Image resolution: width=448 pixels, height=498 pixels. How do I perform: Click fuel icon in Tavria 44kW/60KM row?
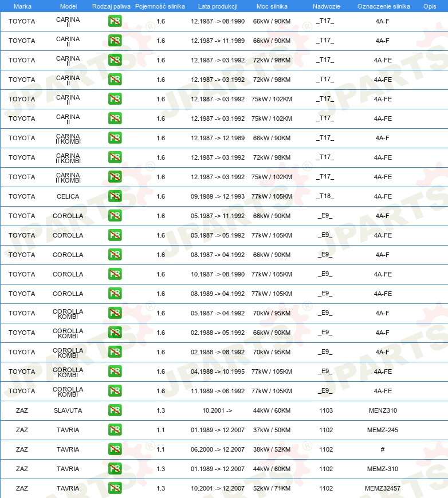click(x=115, y=468)
